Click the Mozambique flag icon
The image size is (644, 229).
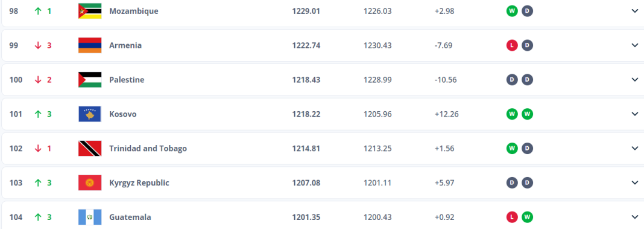coord(89,11)
